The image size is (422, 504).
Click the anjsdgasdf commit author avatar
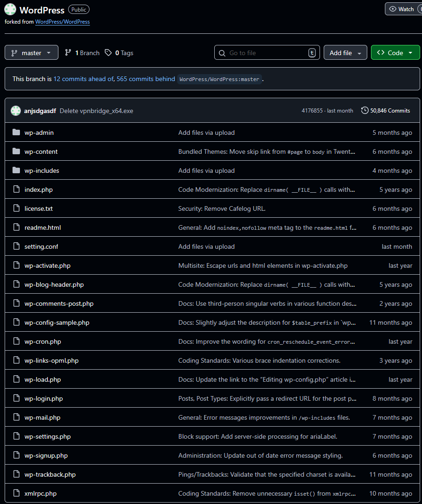point(16,111)
